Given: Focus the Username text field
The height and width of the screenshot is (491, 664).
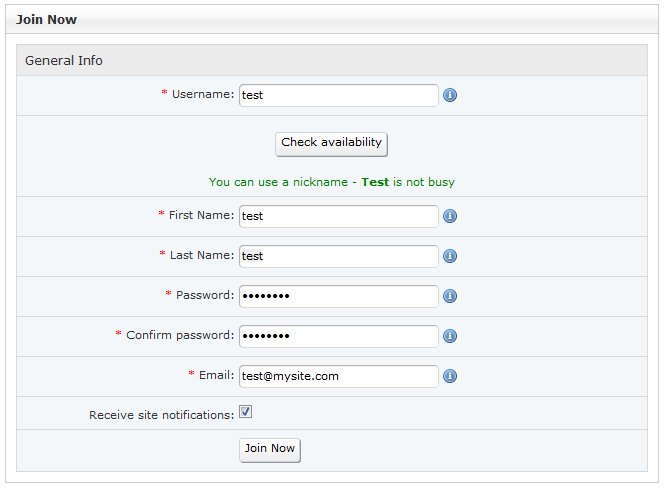Looking at the screenshot, I should (338, 95).
